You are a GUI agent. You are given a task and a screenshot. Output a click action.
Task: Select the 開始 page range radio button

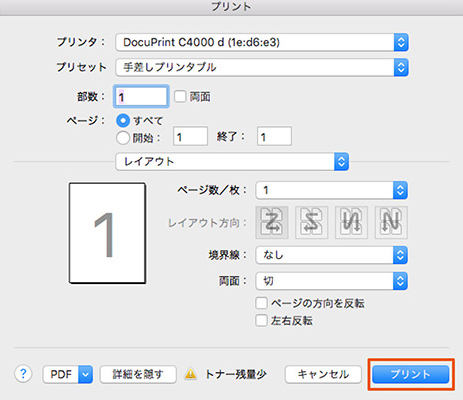(x=123, y=138)
